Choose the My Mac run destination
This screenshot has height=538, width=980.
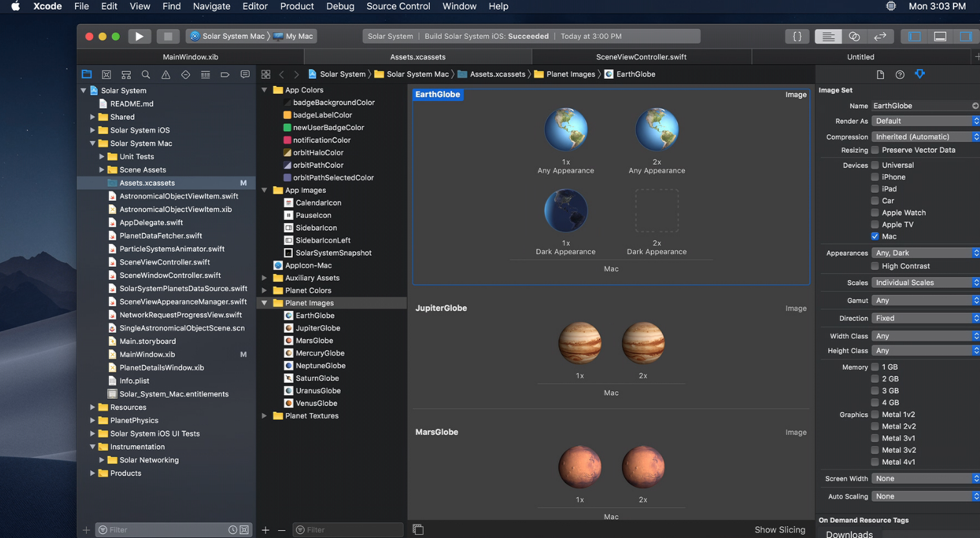click(x=293, y=36)
